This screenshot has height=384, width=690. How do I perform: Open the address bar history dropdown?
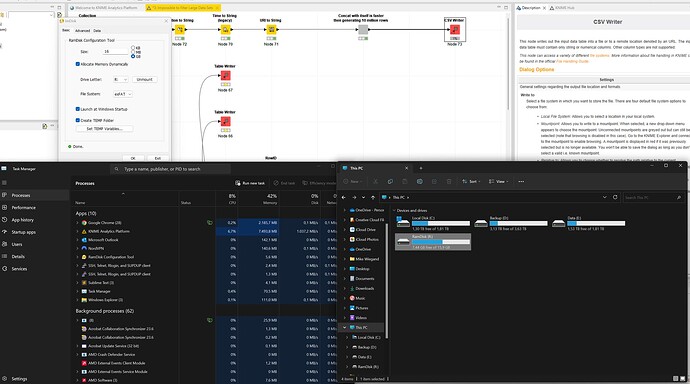click(x=605, y=197)
